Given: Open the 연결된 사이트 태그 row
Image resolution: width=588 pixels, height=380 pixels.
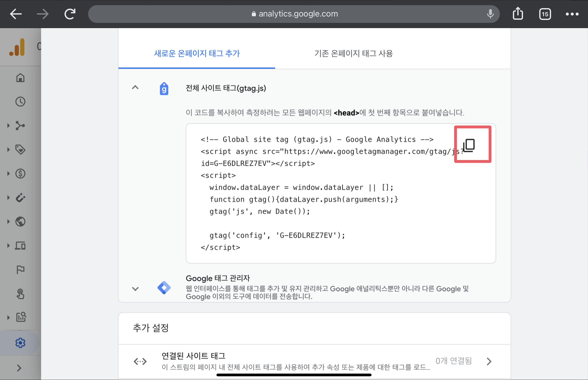Looking at the screenshot, I should pos(314,362).
